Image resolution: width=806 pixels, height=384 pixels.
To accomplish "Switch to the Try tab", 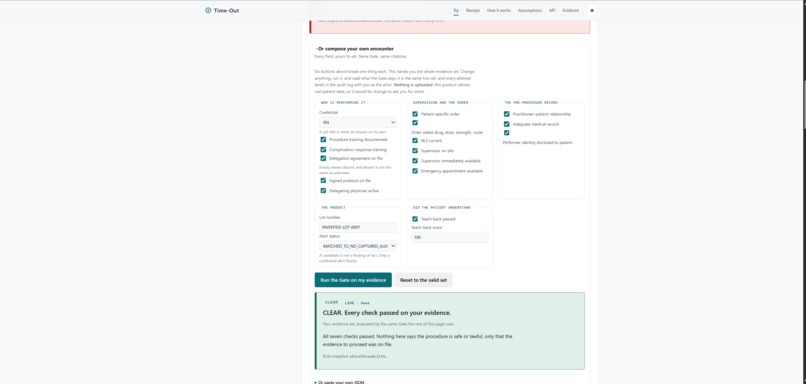I will point(456,10).
